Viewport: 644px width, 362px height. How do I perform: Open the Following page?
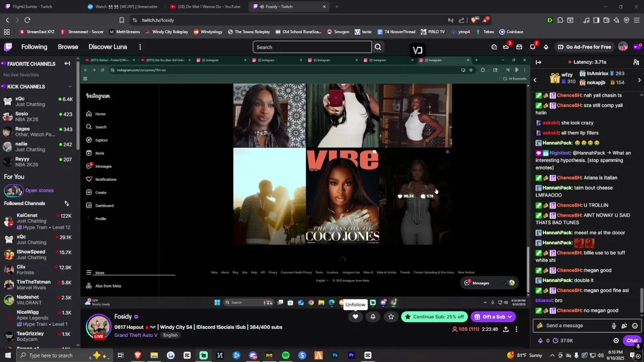point(34,47)
